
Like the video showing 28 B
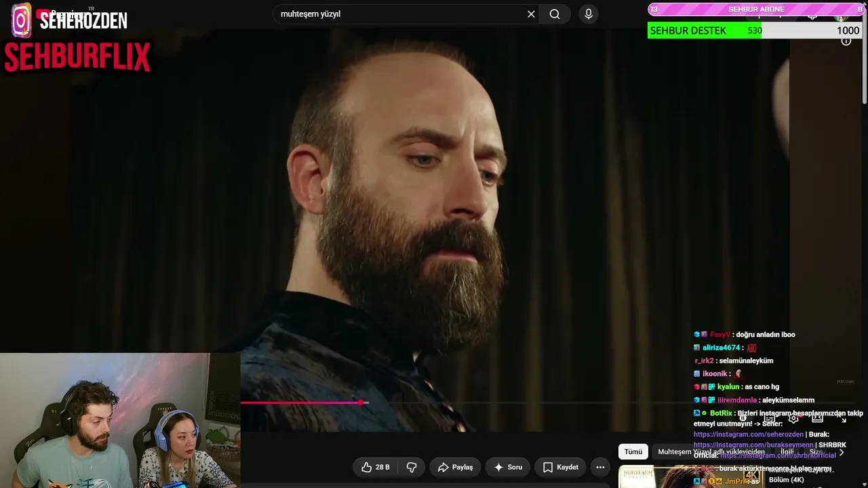pos(375,467)
